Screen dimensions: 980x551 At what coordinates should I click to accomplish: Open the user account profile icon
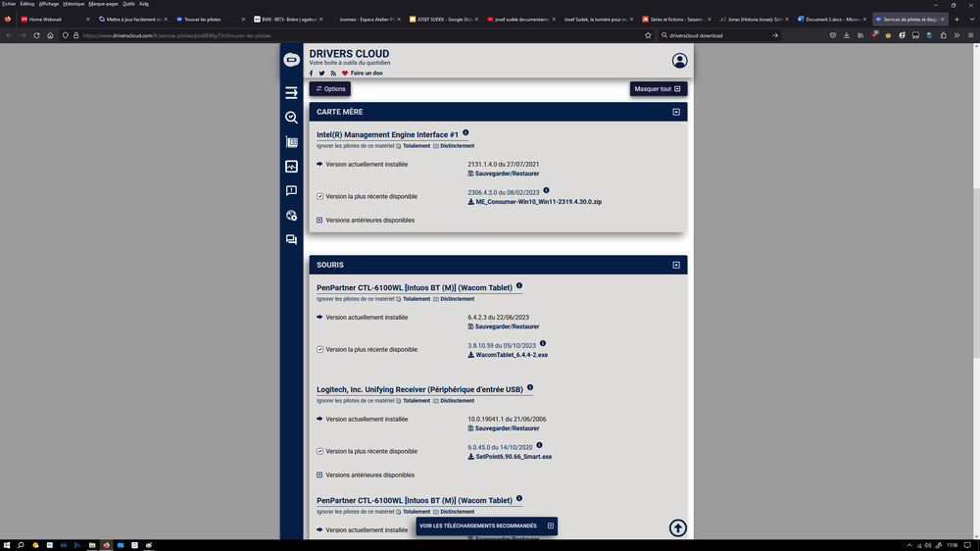coord(679,61)
